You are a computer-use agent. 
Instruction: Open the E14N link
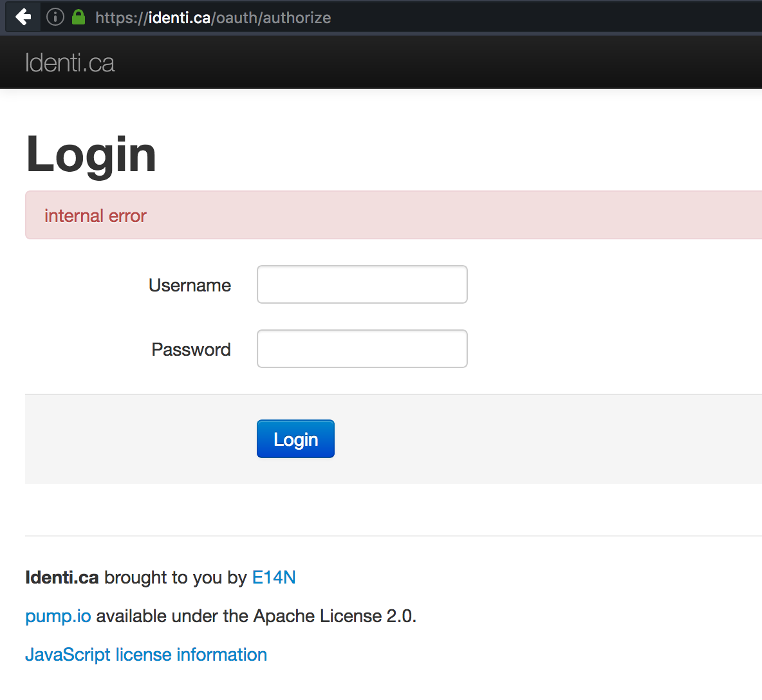274,578
